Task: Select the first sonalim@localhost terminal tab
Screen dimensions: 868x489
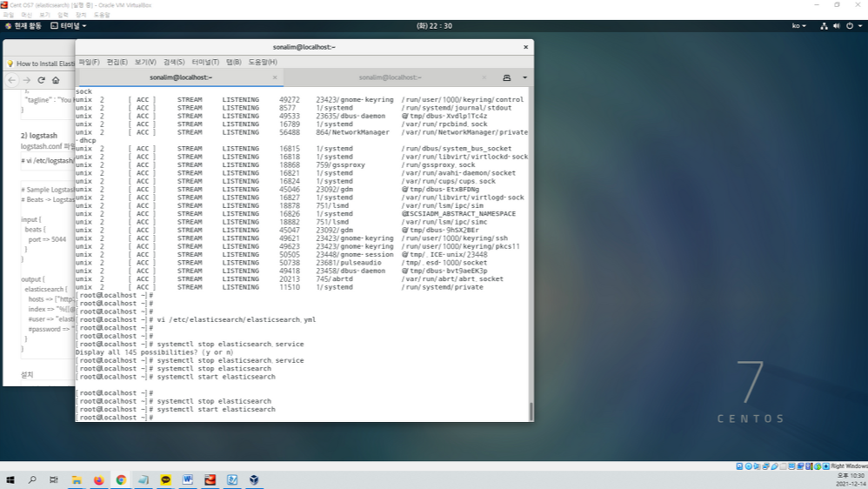Action: point(180,77)
